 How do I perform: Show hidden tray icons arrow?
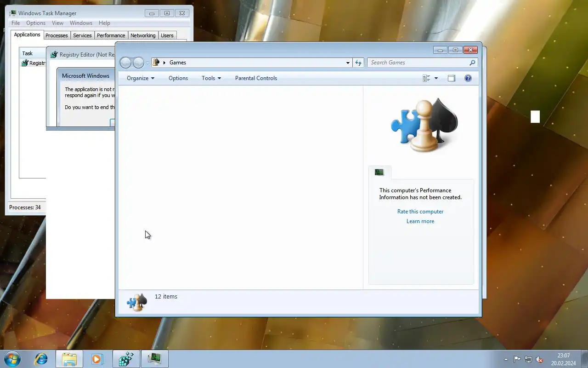tap(506, 359)
